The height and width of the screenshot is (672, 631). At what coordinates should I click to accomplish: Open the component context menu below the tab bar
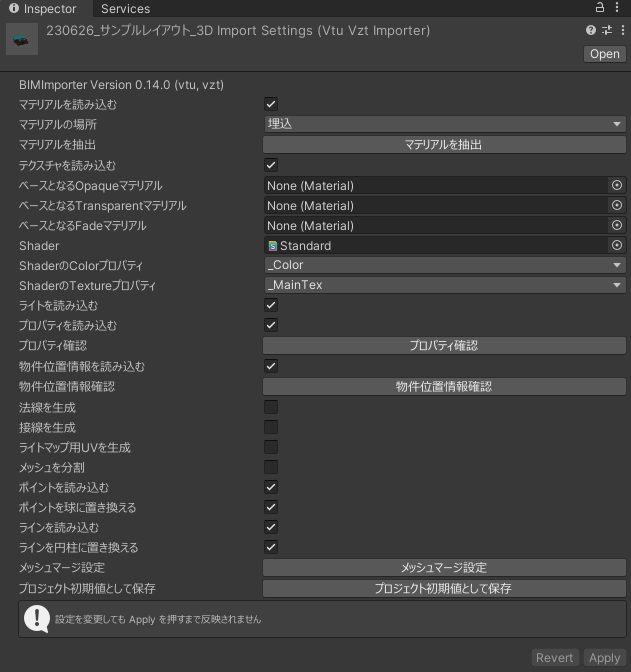coord(622,30)
